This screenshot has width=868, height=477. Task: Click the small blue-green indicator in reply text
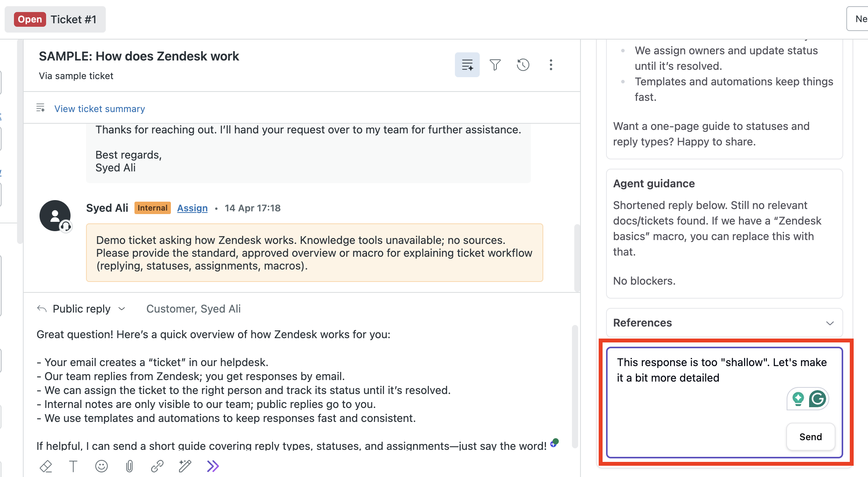[555, 442]
